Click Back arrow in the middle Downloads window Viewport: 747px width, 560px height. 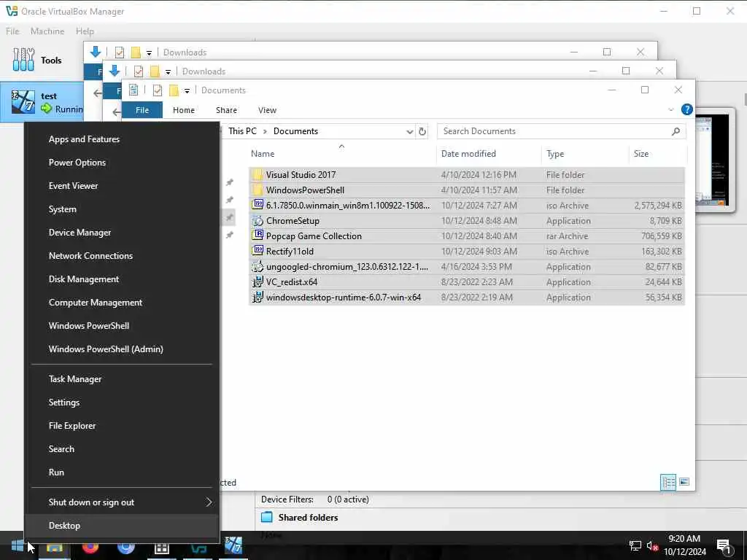point(116,112)
